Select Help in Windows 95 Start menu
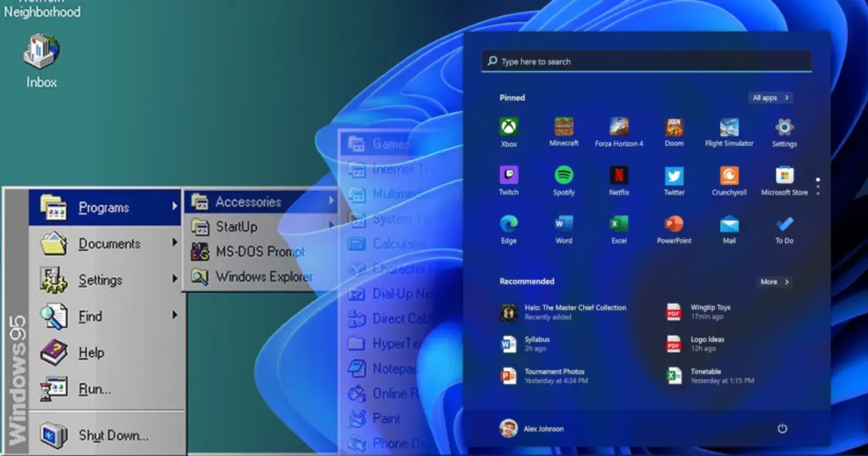 (105, 352)
